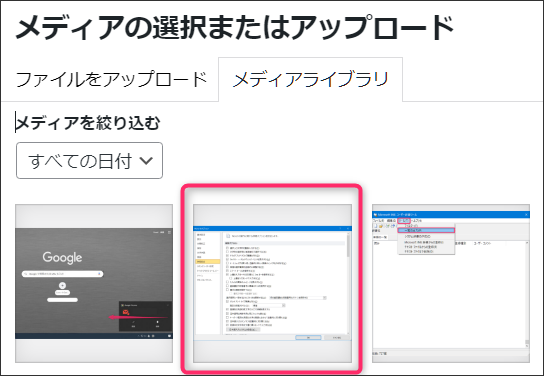
Task: Click the red arrow in the Google thumbnail
Action: pyautogui.click(x=138, y=317)
